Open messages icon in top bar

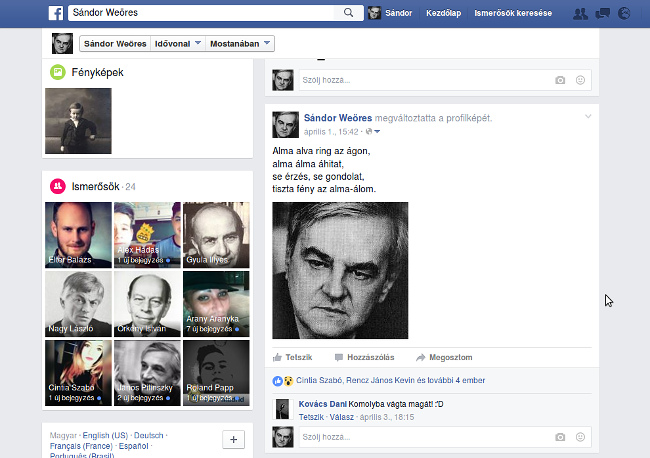pyautogui.click(x=602, y=13)
